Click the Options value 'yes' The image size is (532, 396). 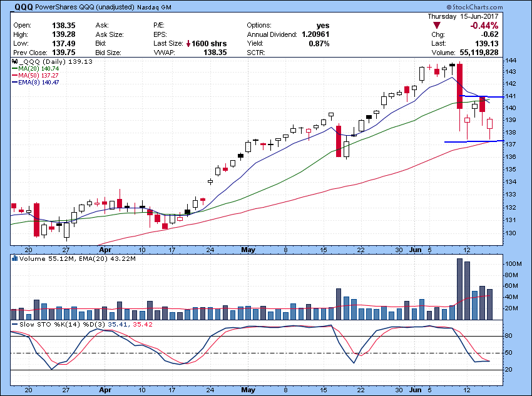[323, 26]
